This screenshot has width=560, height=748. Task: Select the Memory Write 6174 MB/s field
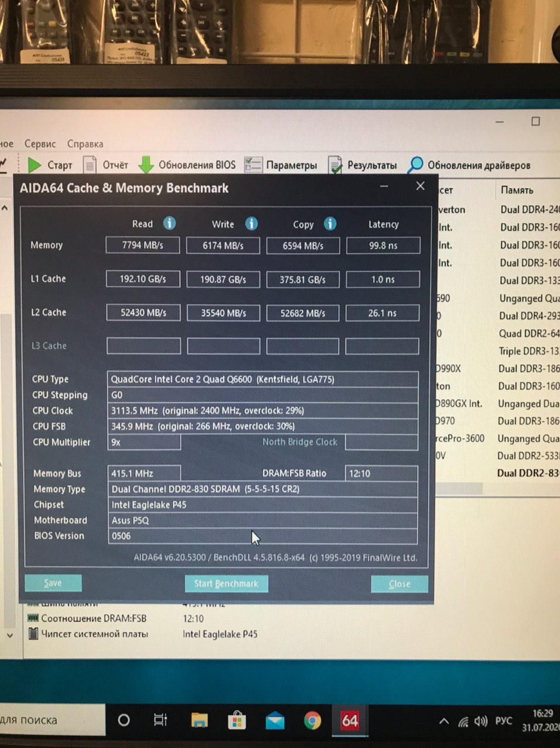tap(223, 246)
